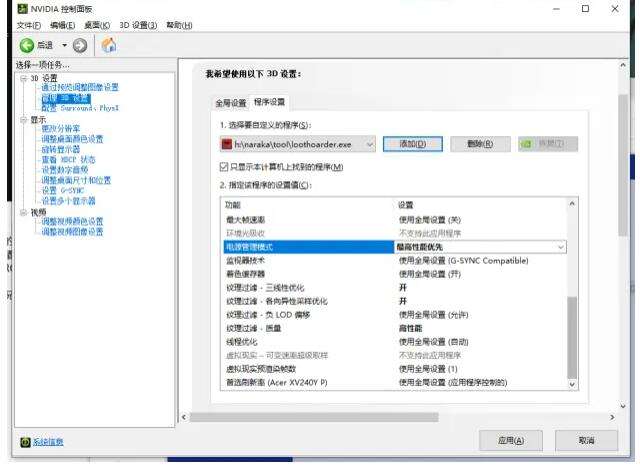Click the horizontal scrollbar at the bottom
This screenshot has width=640, height=468.
point(314,417)
